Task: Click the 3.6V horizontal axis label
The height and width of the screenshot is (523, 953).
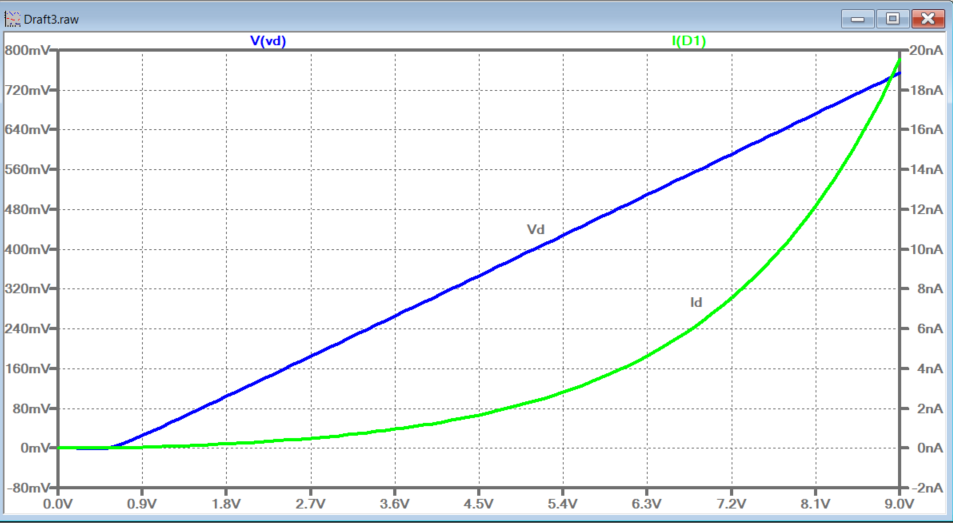Action: click(394, 505)
